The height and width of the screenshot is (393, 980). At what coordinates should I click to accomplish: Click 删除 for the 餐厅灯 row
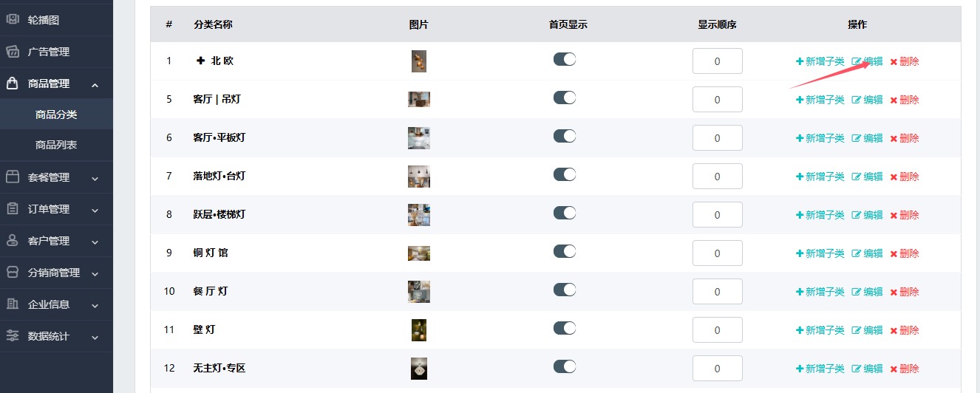[x=905, y=292]
